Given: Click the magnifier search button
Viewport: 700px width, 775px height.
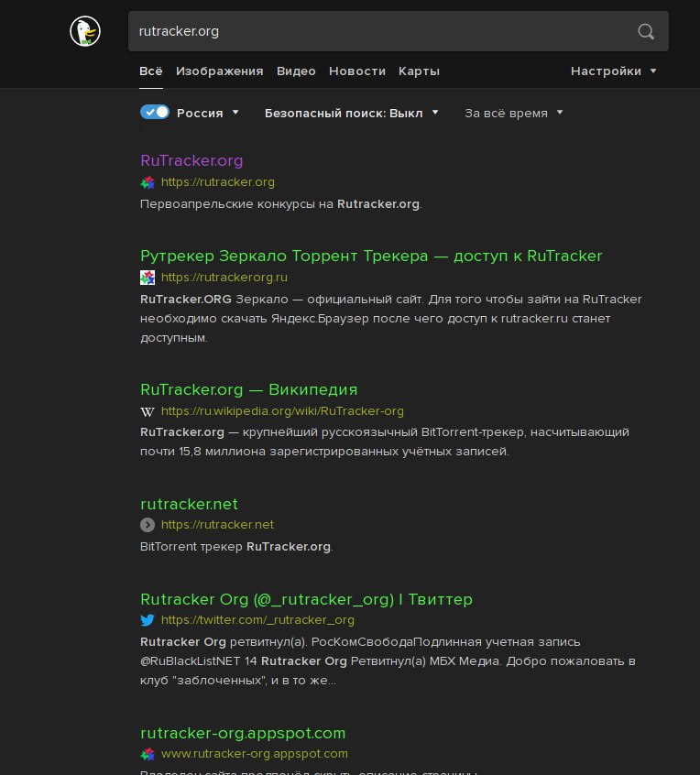Looking at the screenshot, I should [x=646, y=31].
